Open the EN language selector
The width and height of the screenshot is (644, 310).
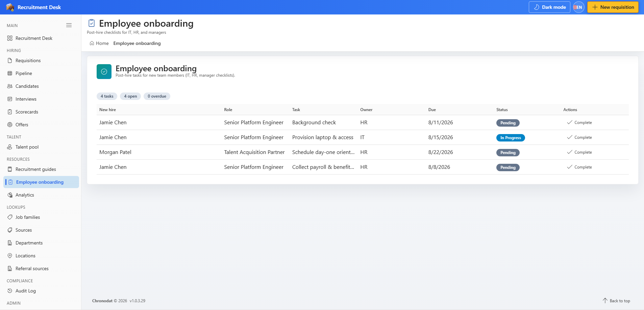click(579, 7)
